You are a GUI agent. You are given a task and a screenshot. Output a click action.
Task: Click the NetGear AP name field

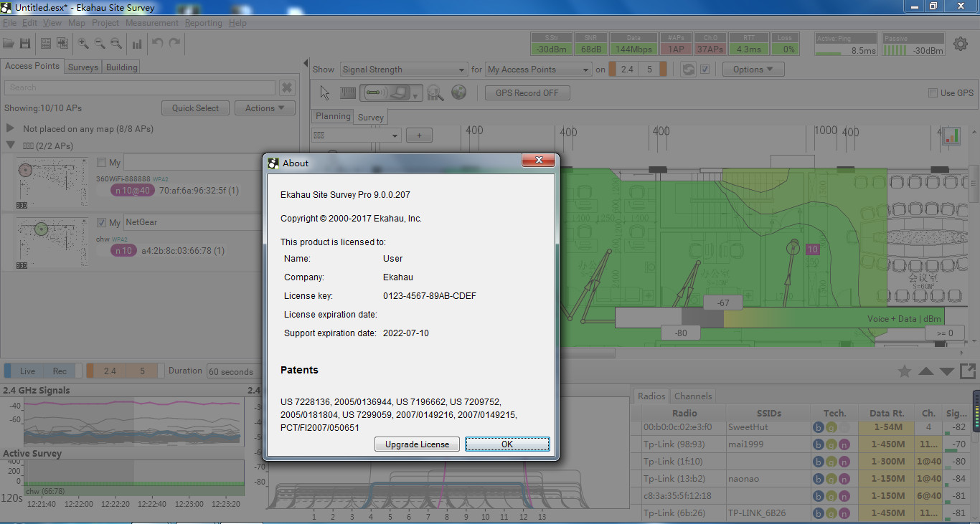pos(194,222)
